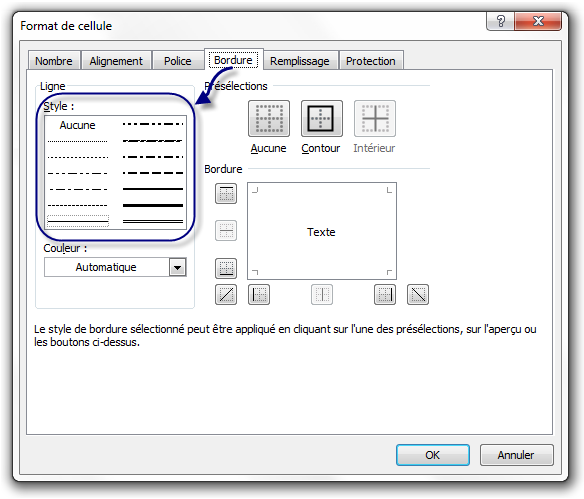This screenshot has height=499, width=584.
Task: Open the Police tab
Action: point(178,61)
